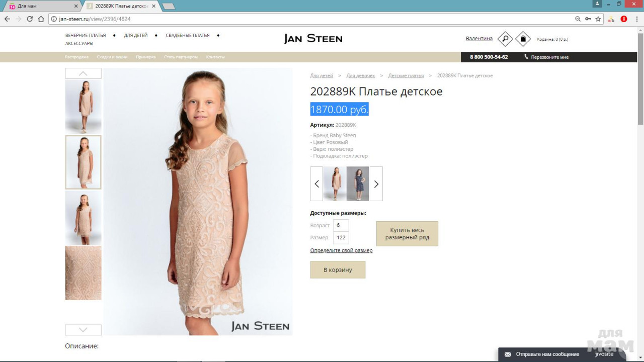Open the Вечерние платья menu
The width and height of the screenshot is (644, 362).
point(86,36)
